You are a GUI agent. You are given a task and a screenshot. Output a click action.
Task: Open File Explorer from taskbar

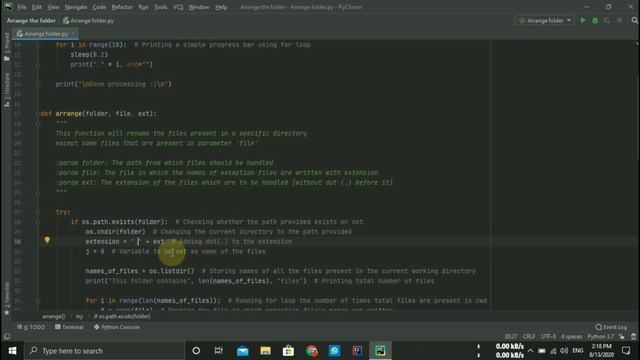tap(265, 351)
